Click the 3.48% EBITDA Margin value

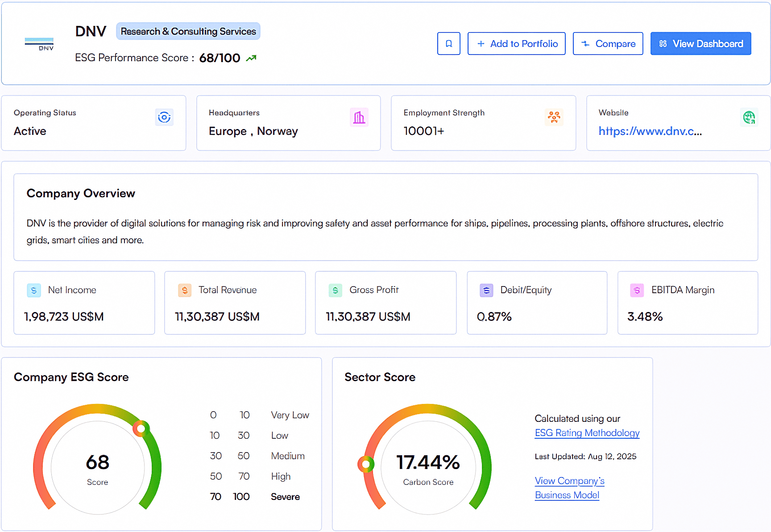coord(645,317)
